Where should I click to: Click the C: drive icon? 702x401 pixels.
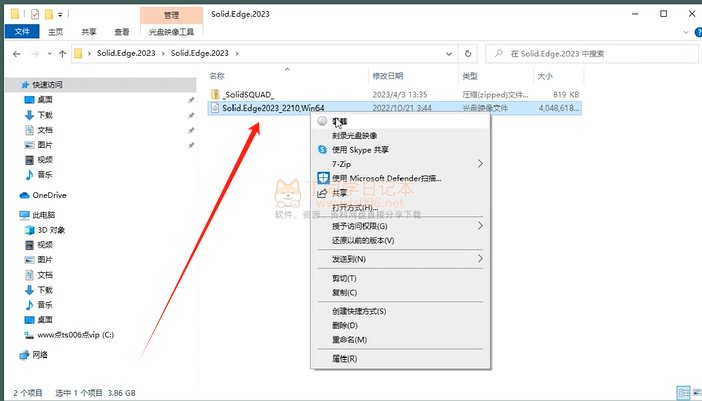(29, 335)
